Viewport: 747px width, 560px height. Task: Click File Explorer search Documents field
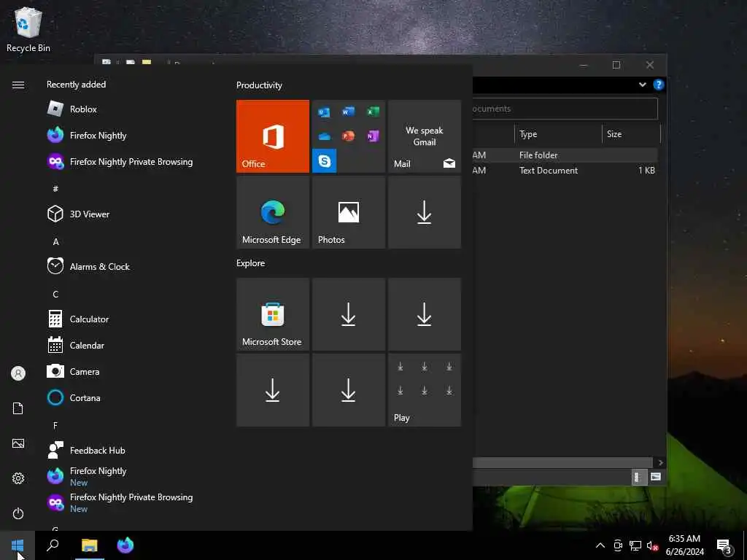(565, 109)
